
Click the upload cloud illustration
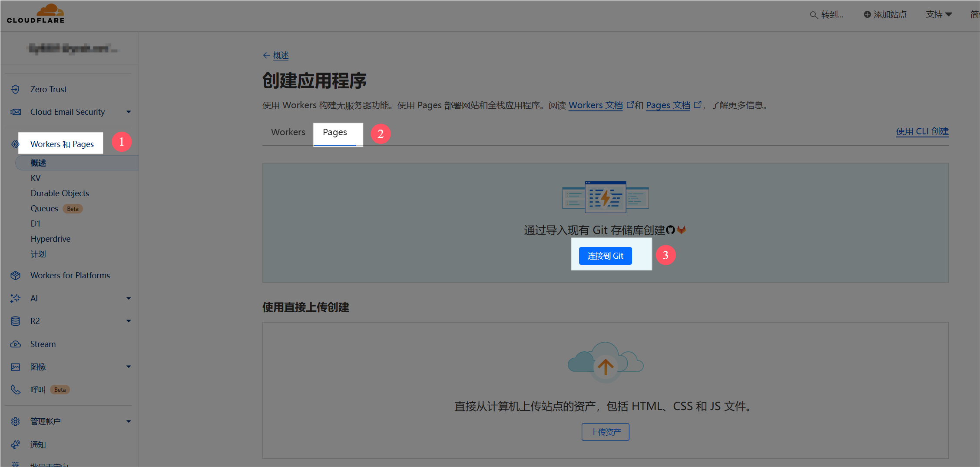(606, 362)
